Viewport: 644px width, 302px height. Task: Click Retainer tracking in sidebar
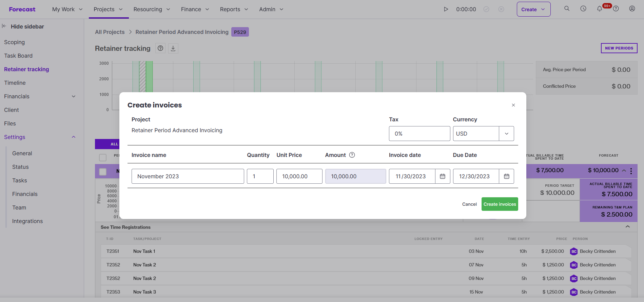tap(26, 69)
